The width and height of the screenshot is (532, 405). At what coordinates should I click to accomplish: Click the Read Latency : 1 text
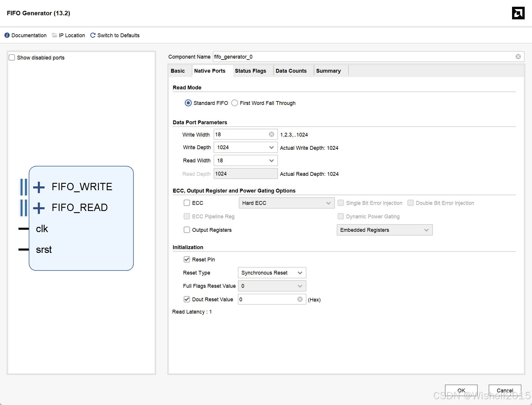pos(192,312)
